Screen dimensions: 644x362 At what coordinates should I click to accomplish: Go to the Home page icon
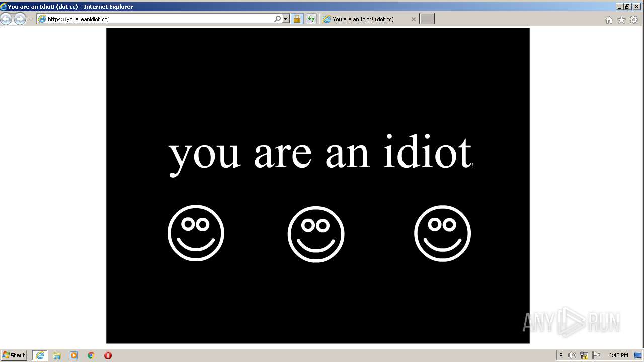pos(609,20)
